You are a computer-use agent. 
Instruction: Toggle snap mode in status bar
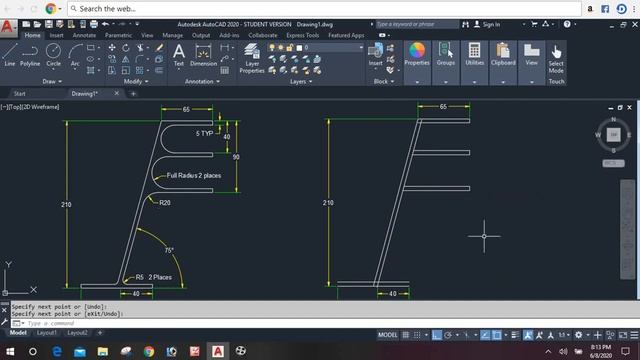(417, 335)
